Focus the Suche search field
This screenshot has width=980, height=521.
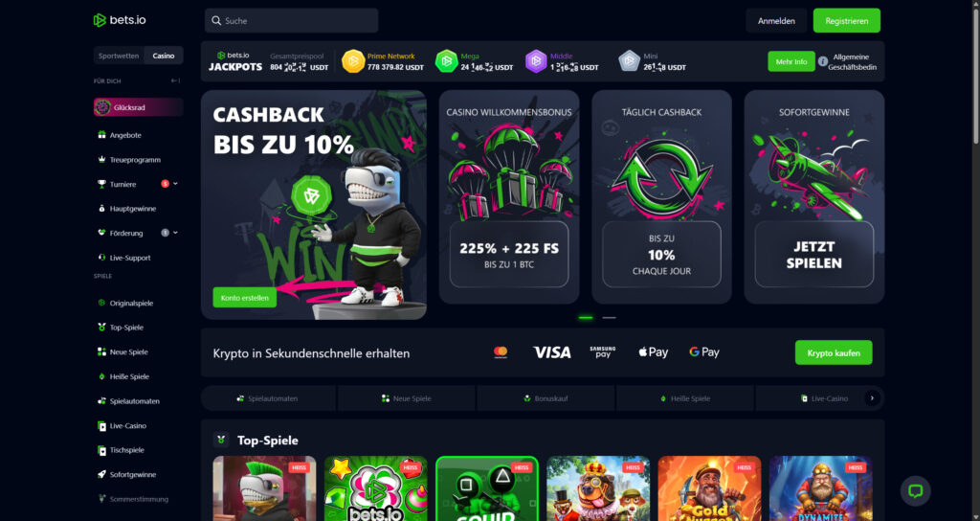coord(291,21)
